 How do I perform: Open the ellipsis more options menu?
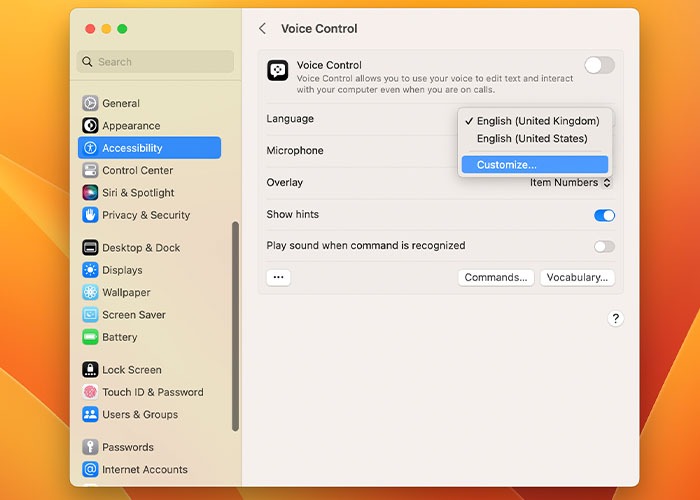click(x=279, y=277)
